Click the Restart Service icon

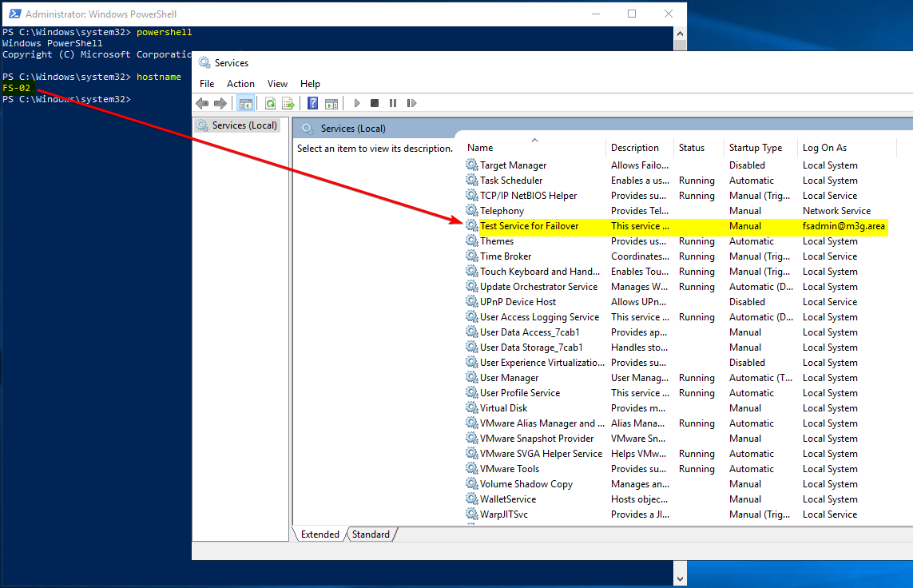pyautogui.click(x=411, y=104)
